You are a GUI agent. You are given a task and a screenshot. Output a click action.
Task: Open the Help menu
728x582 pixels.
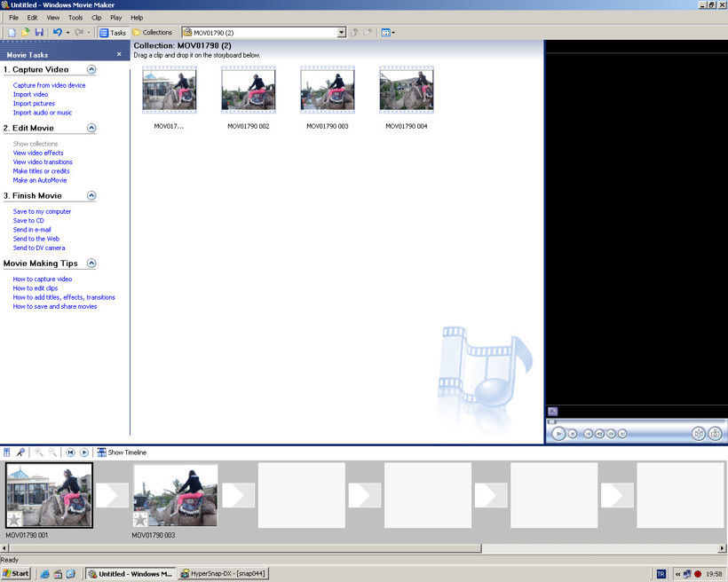click(x=137, y=18)
